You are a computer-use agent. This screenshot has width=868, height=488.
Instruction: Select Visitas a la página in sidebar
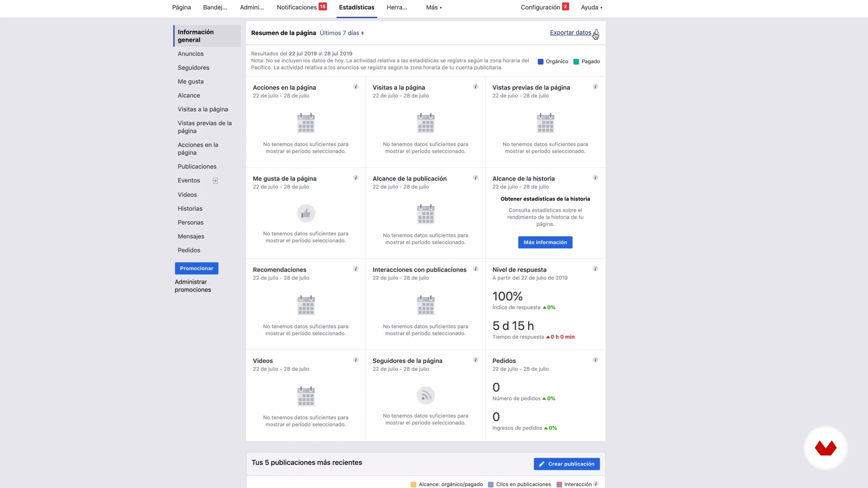click(x=203, y=109)
